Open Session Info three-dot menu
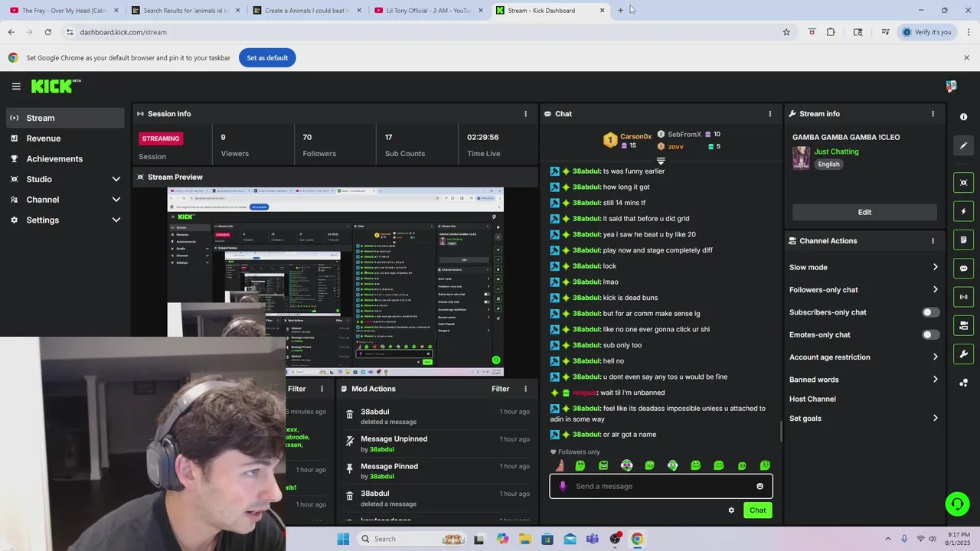 pos(525,114)
